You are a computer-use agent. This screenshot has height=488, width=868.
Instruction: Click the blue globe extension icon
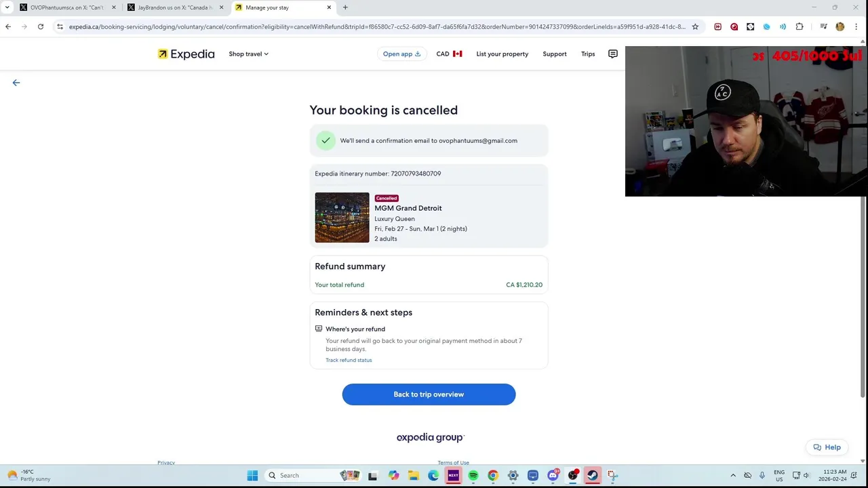click(x=766, y=26)
